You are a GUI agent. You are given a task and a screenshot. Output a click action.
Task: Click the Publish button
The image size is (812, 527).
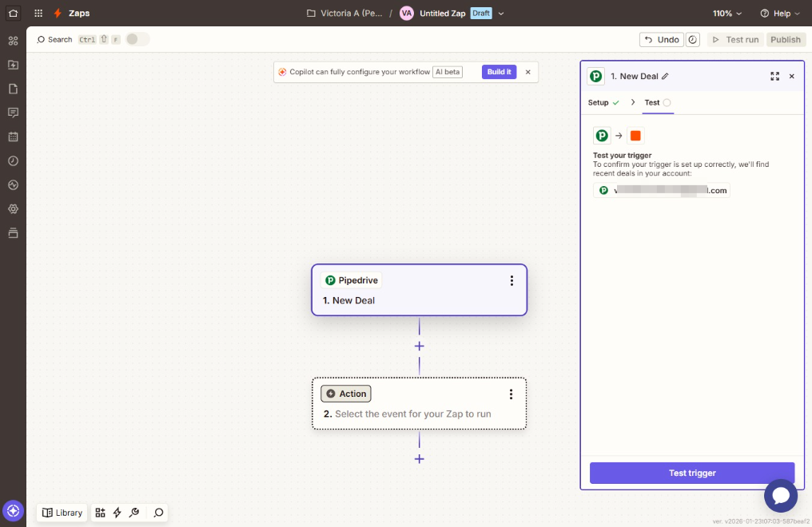pos(786,40)
